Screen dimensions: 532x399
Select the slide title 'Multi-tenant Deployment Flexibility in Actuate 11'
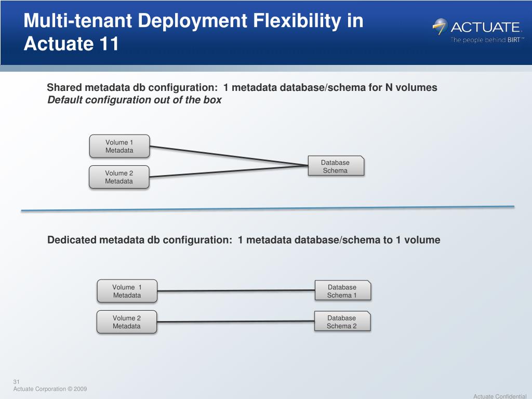(193, 32)
